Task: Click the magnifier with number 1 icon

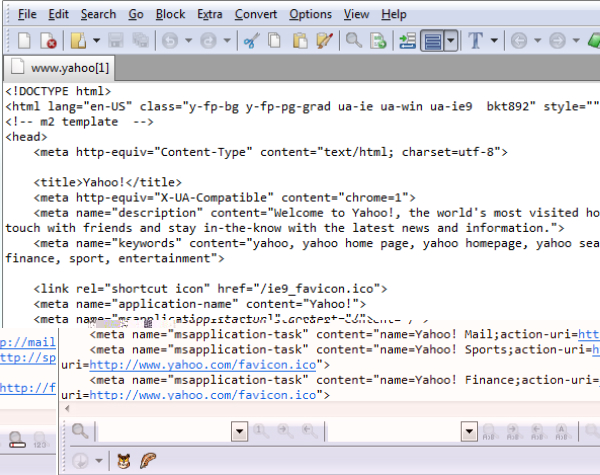Action: click(x=260, y=431)
